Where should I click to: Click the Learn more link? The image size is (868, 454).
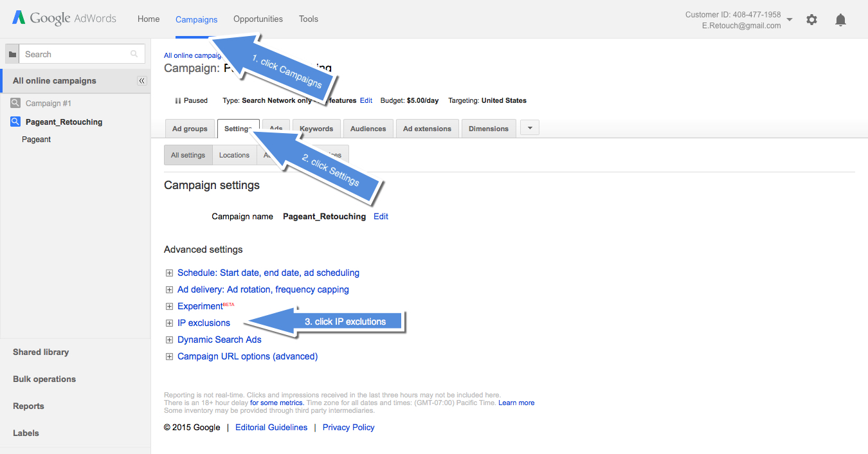pos(516,403)
